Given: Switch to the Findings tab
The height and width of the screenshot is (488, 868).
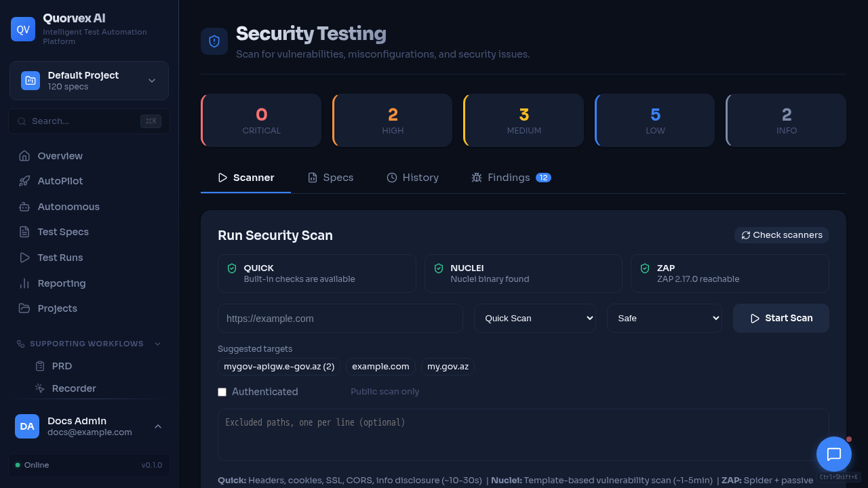Looking at the screenshot, I should [511, 178].
